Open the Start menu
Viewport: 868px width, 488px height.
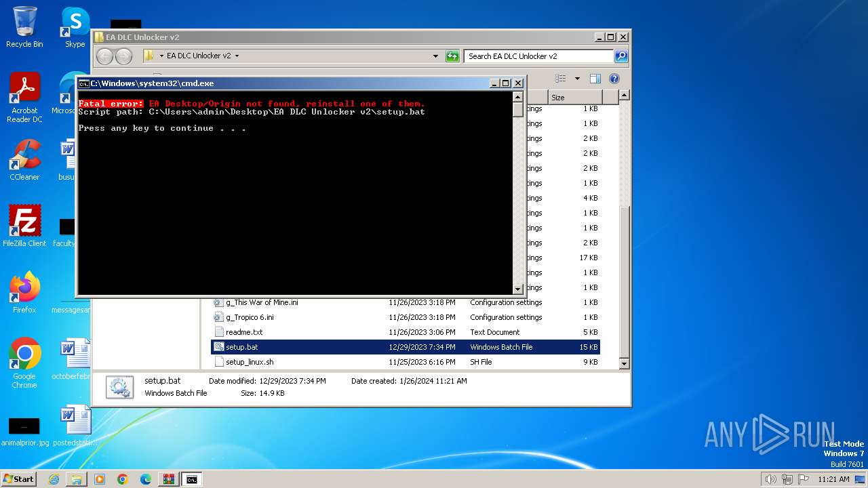19,479
